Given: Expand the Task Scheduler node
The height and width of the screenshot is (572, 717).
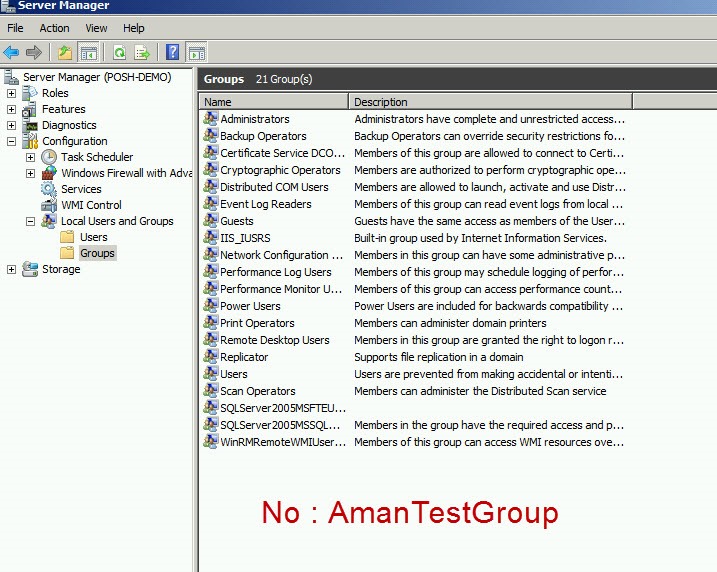Looking at the screenshot, I should [30, 157].
